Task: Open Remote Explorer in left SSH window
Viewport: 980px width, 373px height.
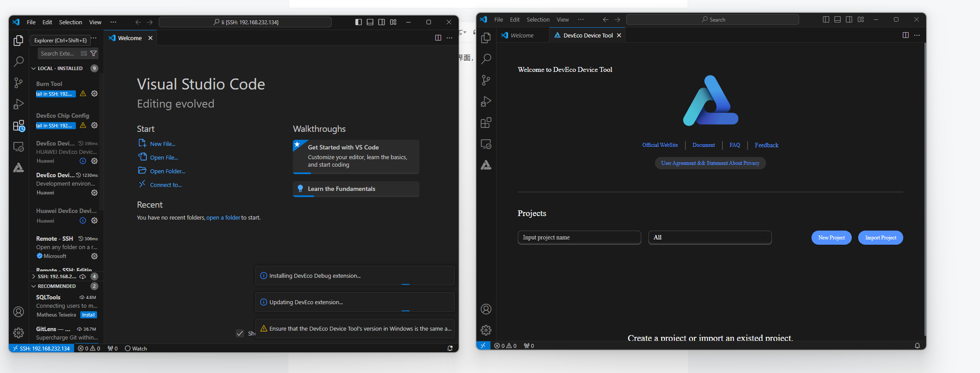Action: [x=19, y=147]
